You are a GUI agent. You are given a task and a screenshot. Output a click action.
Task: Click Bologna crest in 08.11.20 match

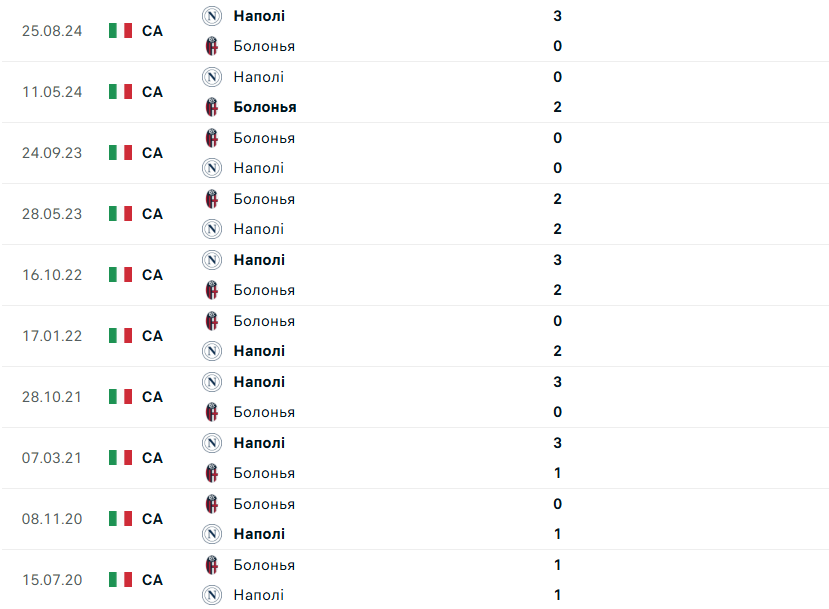click(x=212, y=504)
